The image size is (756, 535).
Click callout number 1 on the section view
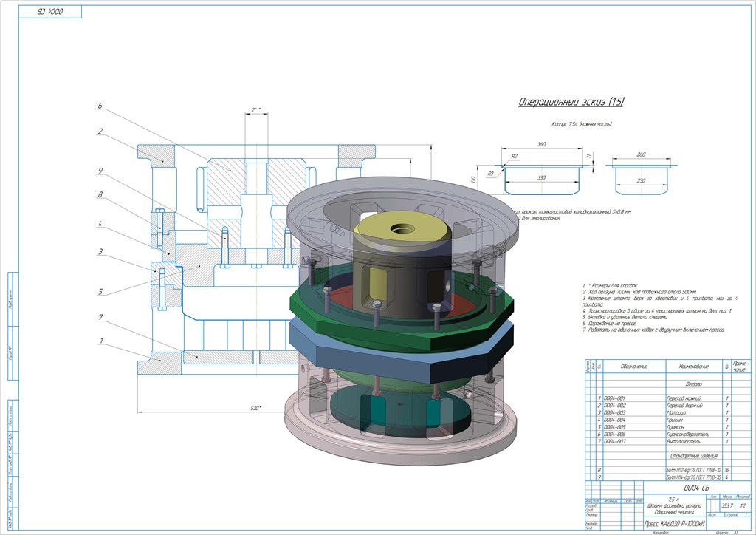coord(100,341)
